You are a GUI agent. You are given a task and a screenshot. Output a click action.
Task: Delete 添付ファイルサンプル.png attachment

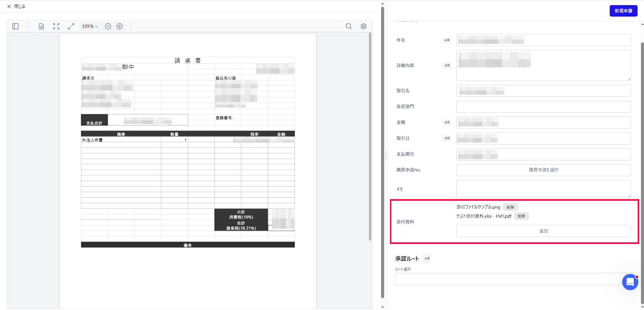pos(510,207)
